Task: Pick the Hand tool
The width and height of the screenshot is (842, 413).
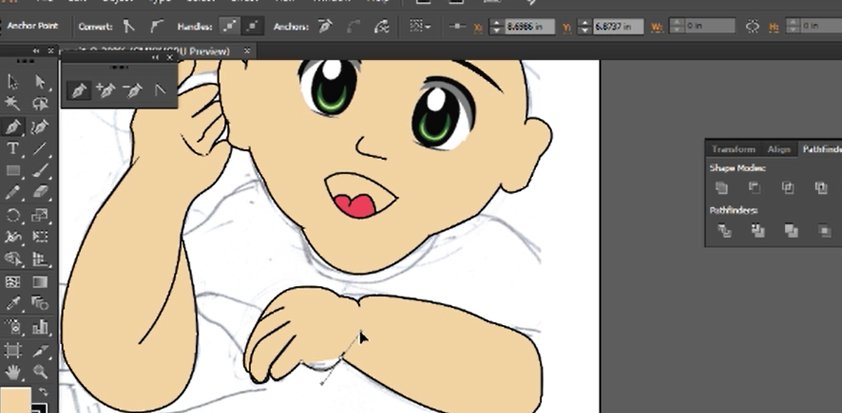Action: click(12, 372)
